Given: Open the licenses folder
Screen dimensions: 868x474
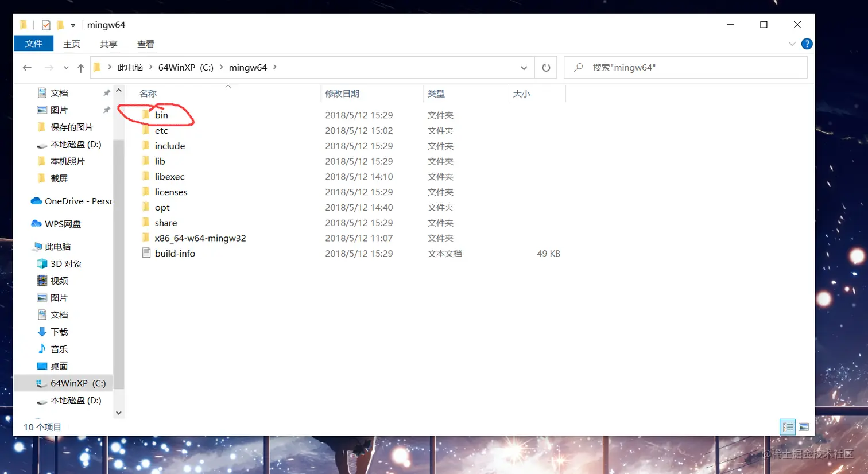Looking at the screenshot, I should tap(172, 192).
